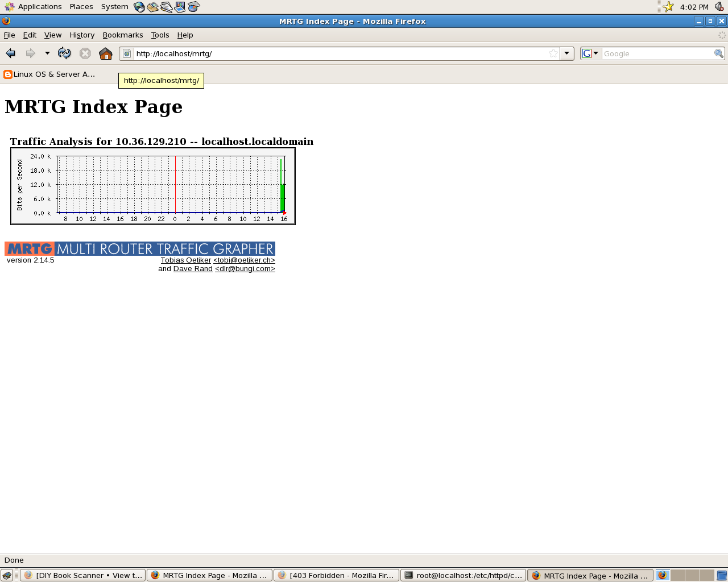Viewport: 728px width, 582px height.
Task: Open the address bar URL history dropdown
Action: click(x=566, y=53)
